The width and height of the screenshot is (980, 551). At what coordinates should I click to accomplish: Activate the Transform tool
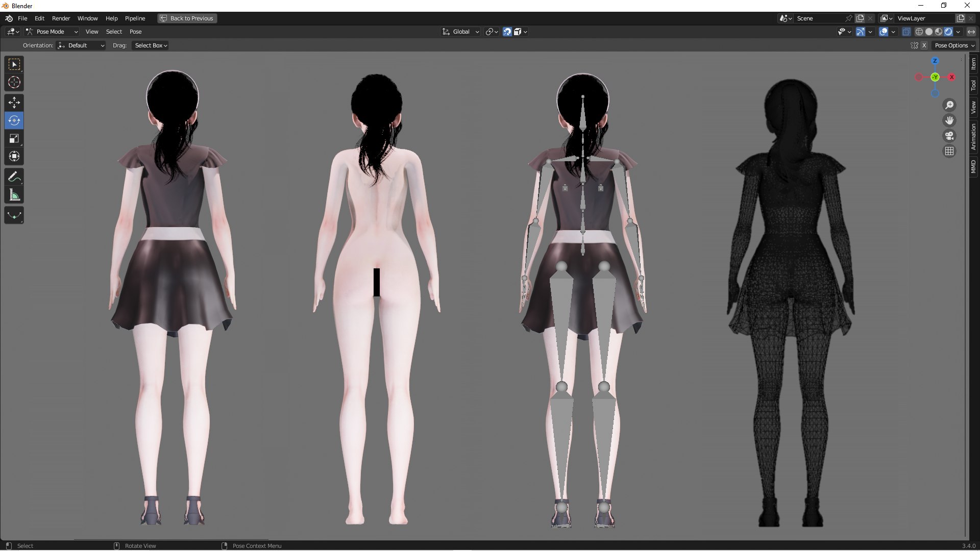[14, 156]
